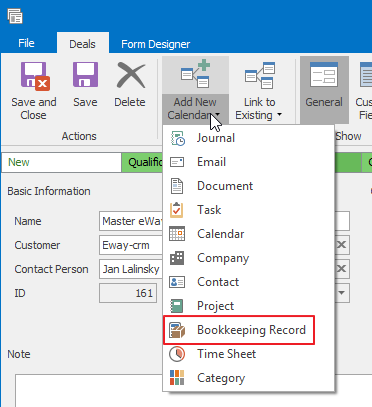This screenshot has width=372, height=407.
Task: Expand the dropdown arrow beside the ID row
Action: click(x=341, y=293)
